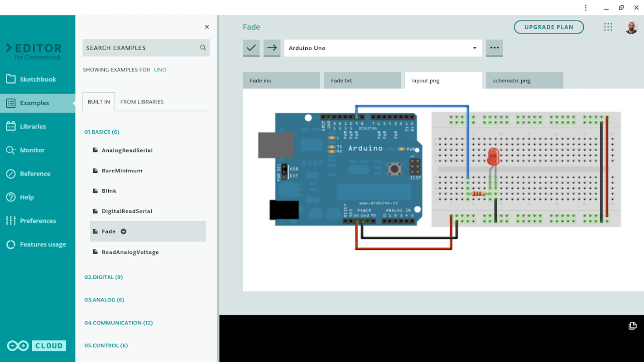Expand the 04.COMMUNICATION (12) category

coord(118,323)
